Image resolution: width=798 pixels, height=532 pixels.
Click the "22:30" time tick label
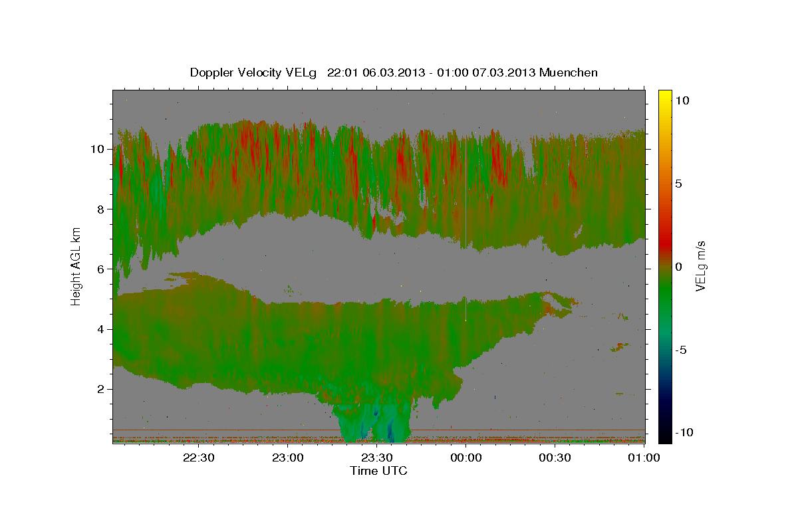point(199,458)
